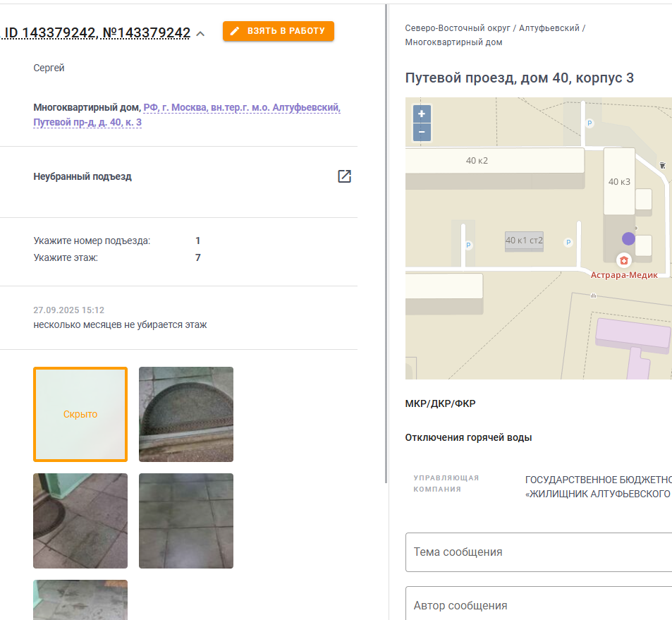672x620 pixels.
Task: Click the management company name ЖИЛИЩНИК АЛТУФЬЕВСКОГО
Action: pos(598,494)
